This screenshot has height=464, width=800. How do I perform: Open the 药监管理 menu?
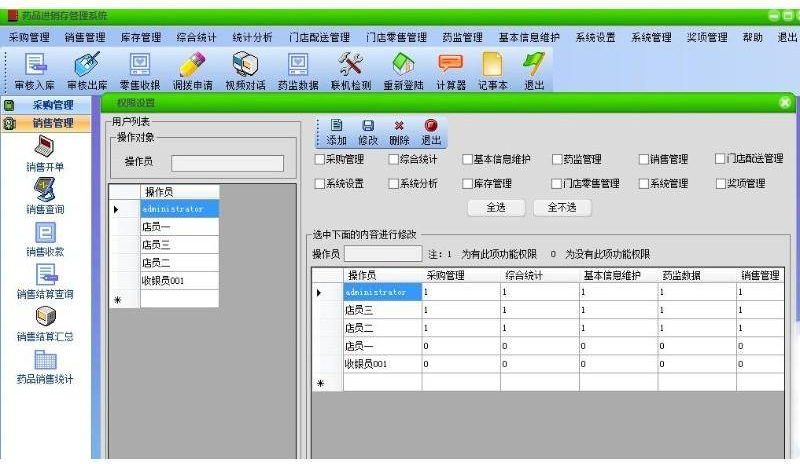point(462,37)
